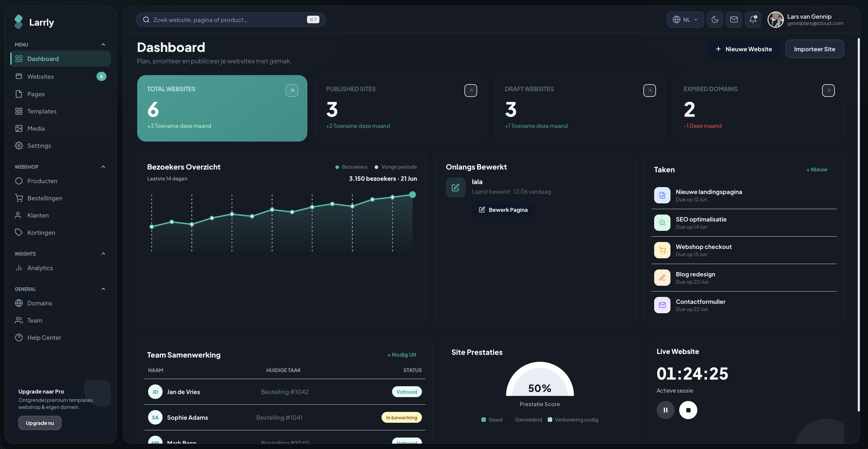868x449 pixels.
Task: Click + Nodig Uit link
Action: point(402,355)
